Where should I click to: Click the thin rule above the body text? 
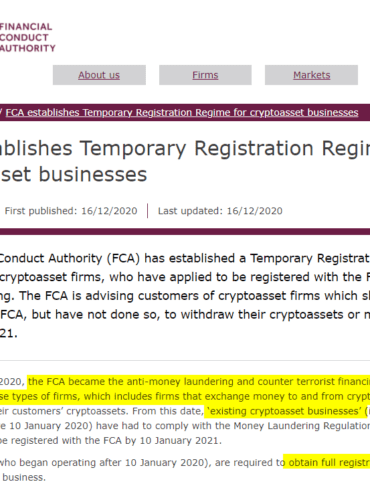(x=185, y=360)
